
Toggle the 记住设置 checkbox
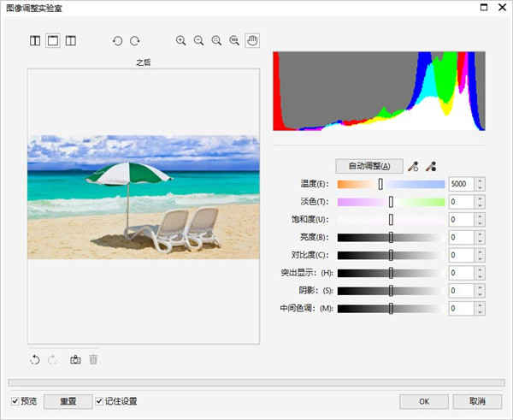point(99,401)
